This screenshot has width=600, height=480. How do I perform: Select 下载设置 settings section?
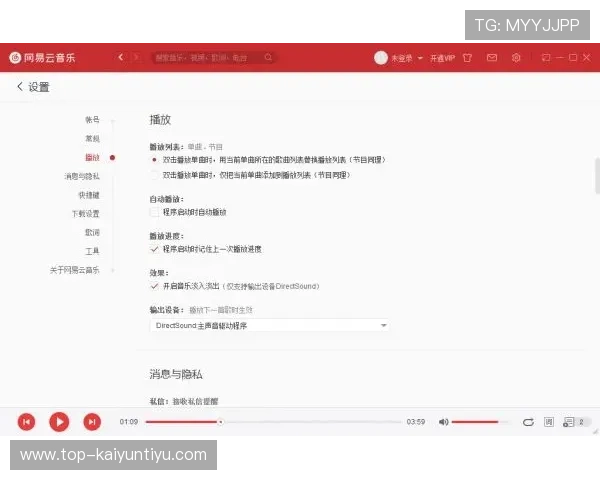tap(85, 214)
